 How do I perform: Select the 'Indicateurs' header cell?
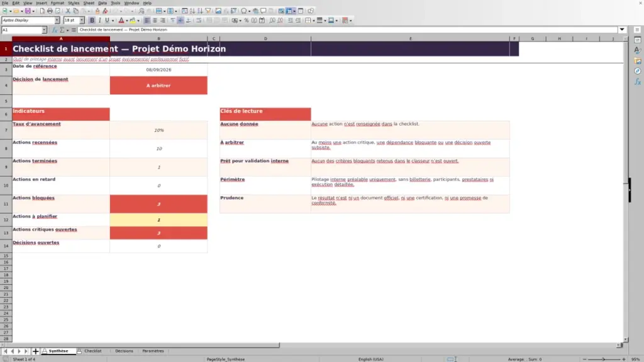click(x=61, y=114)
